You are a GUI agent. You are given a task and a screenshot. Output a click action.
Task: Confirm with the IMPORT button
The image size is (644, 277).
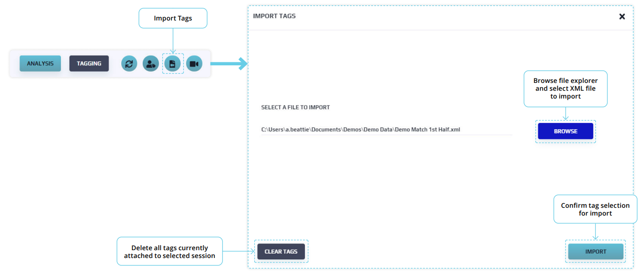tap(596, 252)
